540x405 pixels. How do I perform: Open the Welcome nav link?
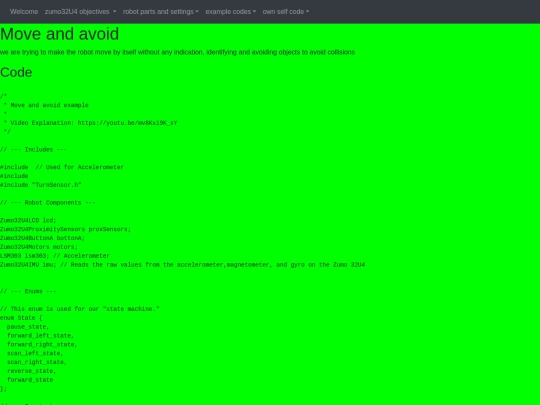pyautogui.click(x=24, y=12)
